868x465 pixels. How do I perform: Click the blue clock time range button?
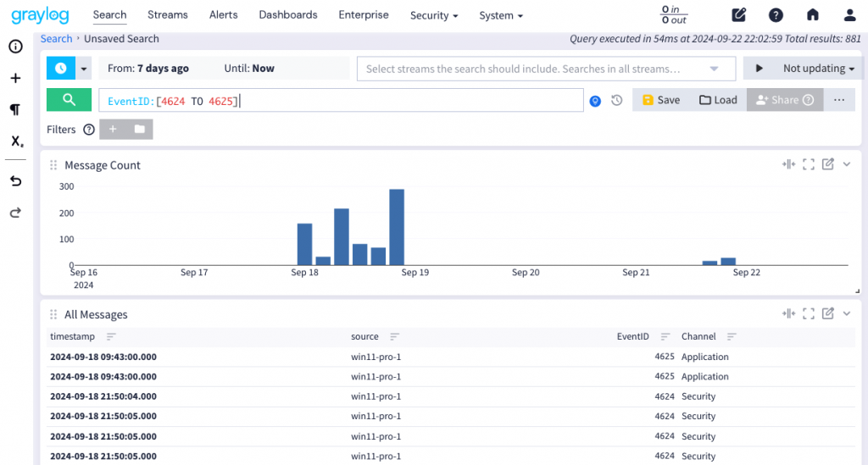(61, 69)
